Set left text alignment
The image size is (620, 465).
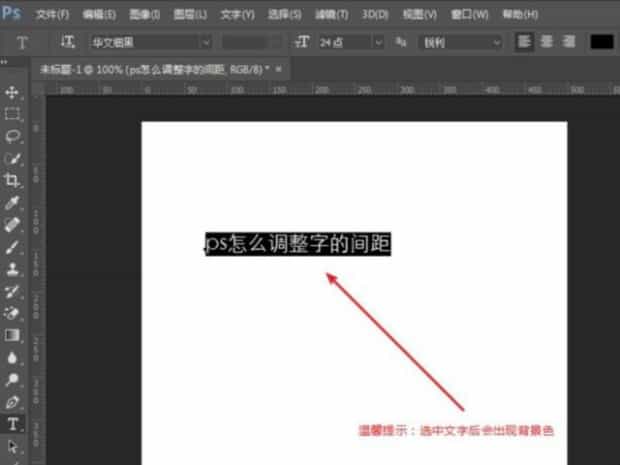[x=525, y=42]
